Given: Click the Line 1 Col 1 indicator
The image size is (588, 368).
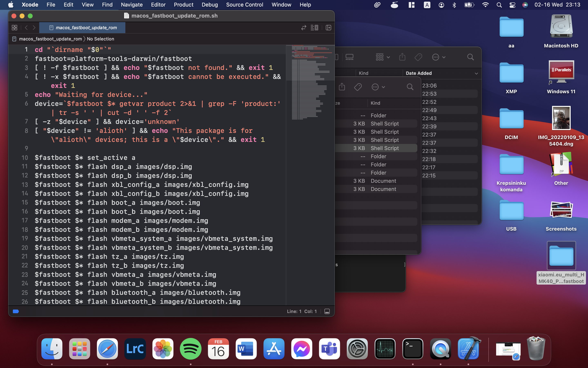Looking at the screenshot, I should (x=302, y=311).
